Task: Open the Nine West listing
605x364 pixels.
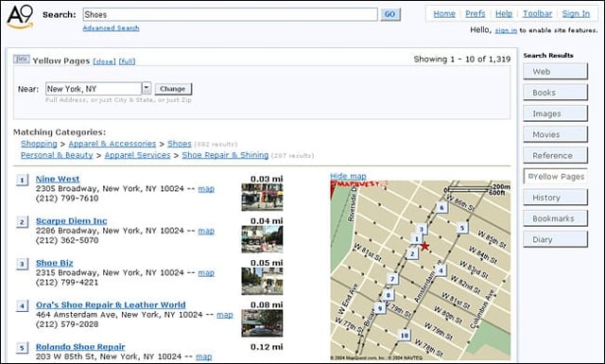Action: click(58, 179)
